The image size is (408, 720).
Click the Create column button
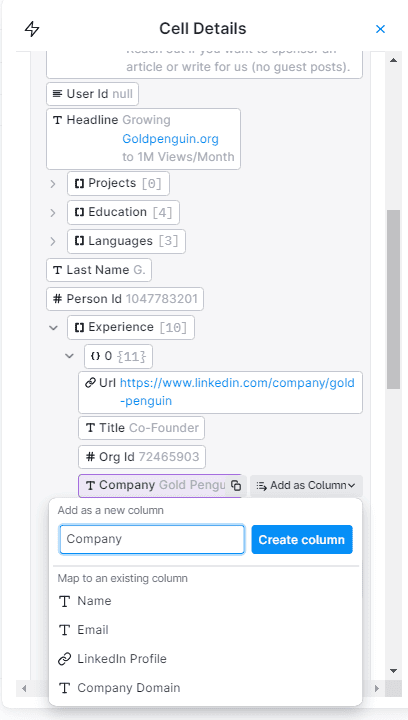coord(302,540)
